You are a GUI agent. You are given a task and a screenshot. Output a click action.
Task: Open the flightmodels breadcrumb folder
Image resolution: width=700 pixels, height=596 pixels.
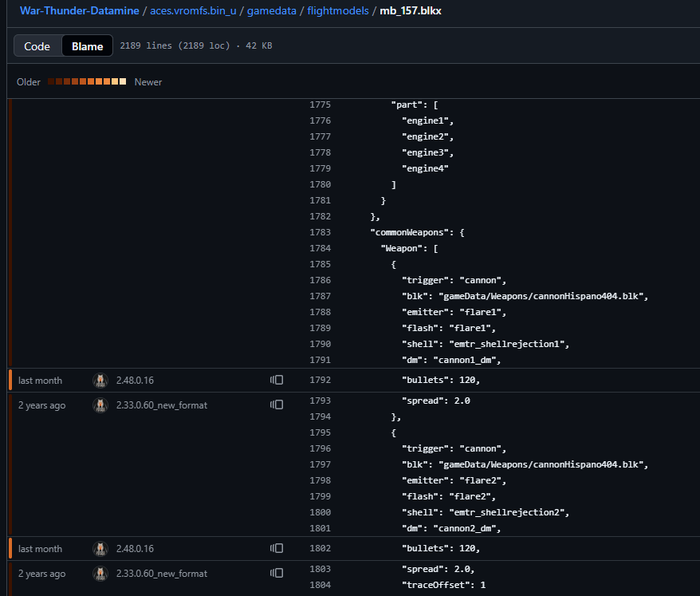click(x=337, y=11)
